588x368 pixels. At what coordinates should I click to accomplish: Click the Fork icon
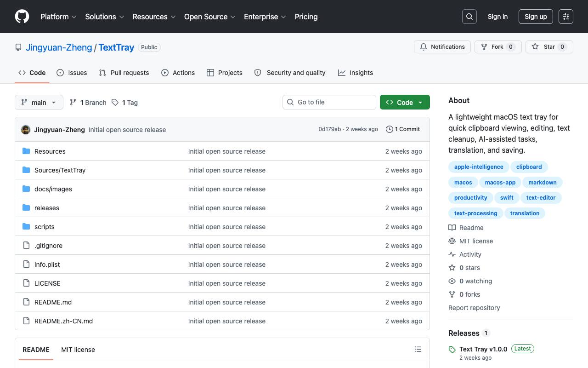click(x=484, y=47)
